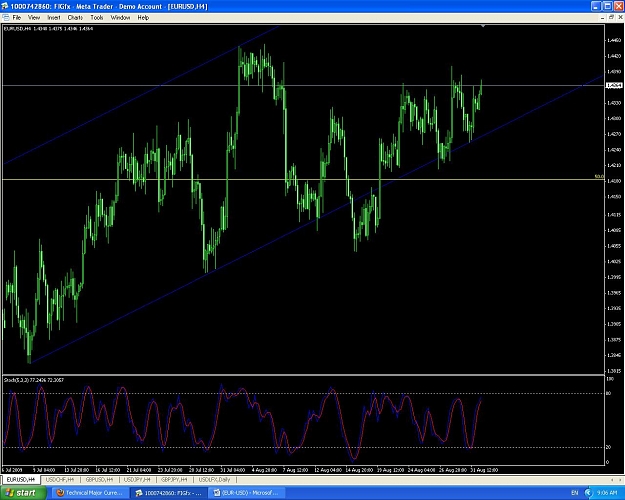Open the Windows start menu

(22, 493)
